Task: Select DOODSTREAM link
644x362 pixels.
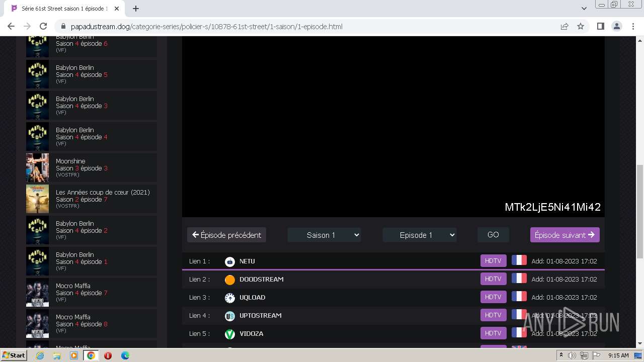Action: (393, 279)
